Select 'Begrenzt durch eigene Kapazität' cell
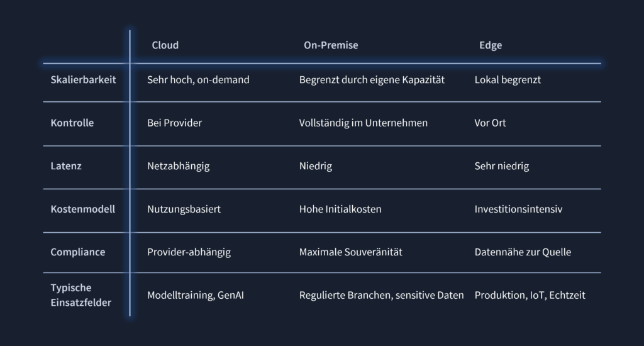This screenshot has width=644, height=346. click(372, 80)
